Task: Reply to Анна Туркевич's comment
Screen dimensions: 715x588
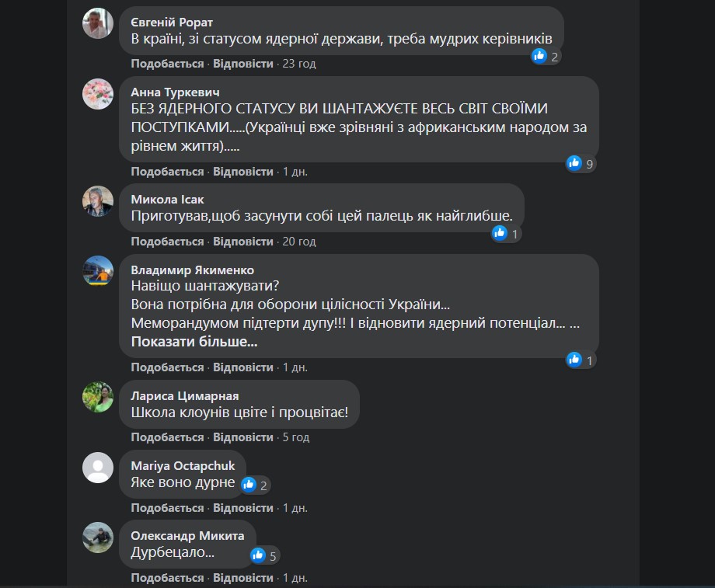Action: [243, 172]
